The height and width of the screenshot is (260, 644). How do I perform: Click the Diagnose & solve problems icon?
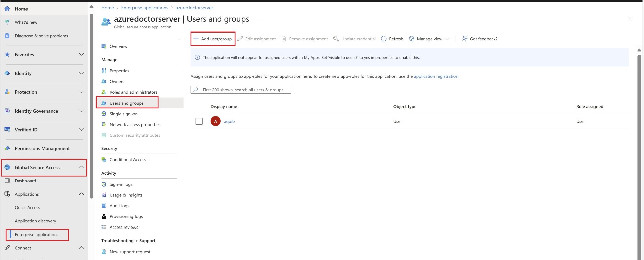[x=7, y=36]
